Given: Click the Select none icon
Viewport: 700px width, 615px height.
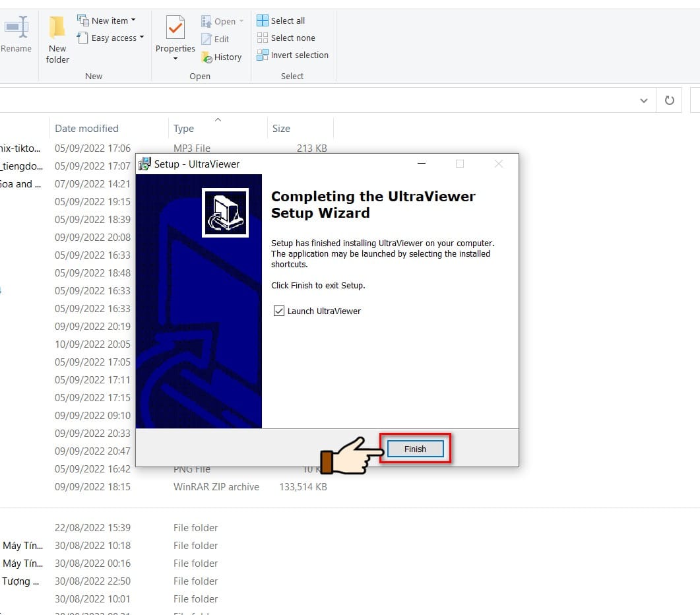Looking at the screenshot, I should pos(263,38).
